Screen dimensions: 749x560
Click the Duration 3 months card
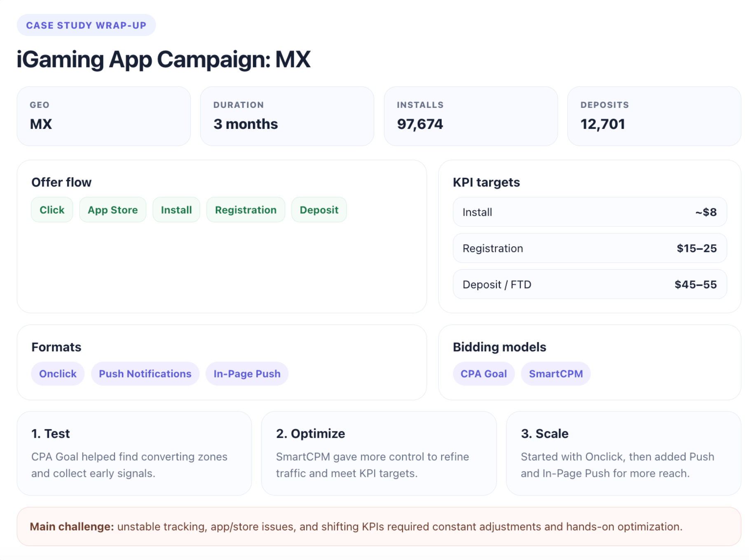point(287,116)
